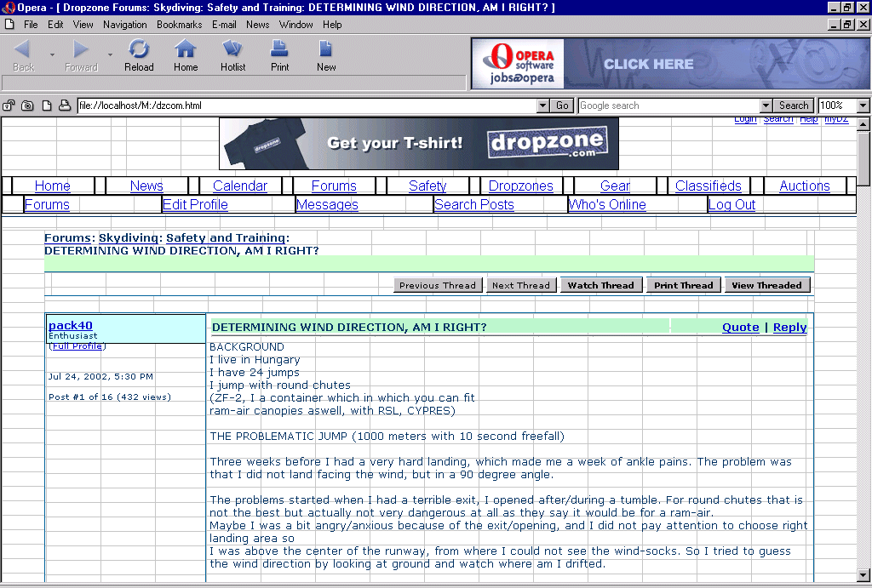Screen dimensions: 872x588
Task: Open the Hotlist panel icon
Action: pos(232,55)
